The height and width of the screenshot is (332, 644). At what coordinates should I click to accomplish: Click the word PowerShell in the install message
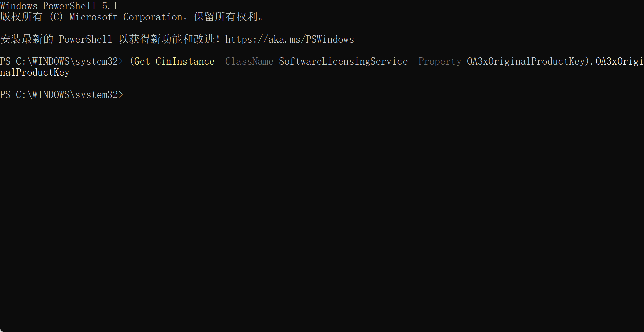tap(86, 39)
